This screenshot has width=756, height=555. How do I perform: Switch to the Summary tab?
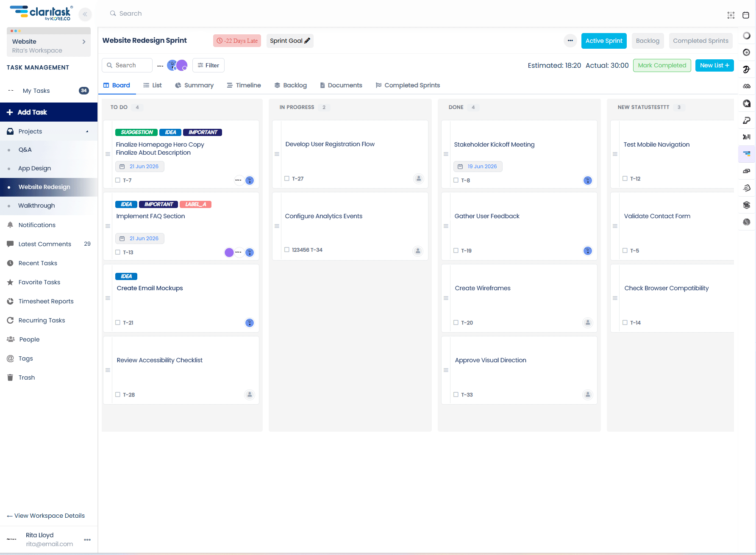coord(194,85)
